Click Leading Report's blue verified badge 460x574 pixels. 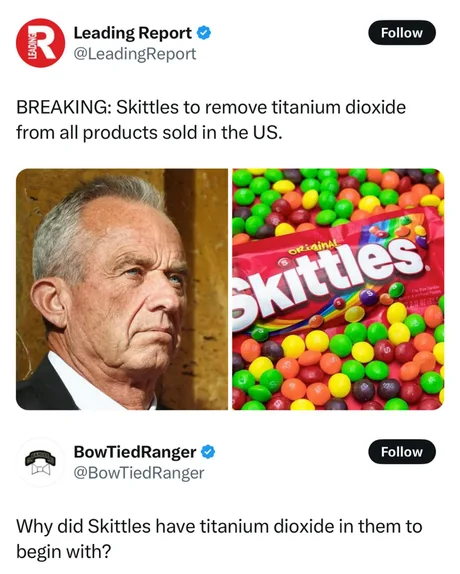(x=204, y=33)
